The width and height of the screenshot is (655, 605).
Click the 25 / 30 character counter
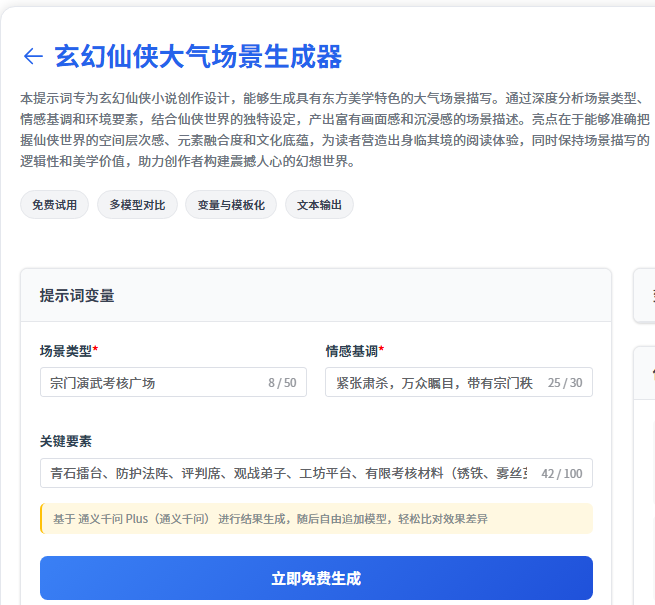coord(565,383)
